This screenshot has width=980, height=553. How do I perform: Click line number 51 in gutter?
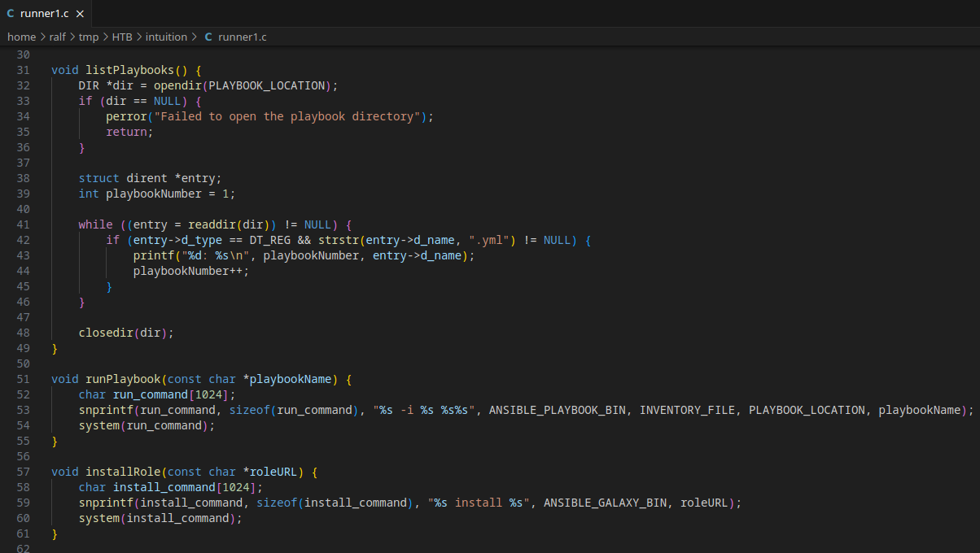(23, 379)
